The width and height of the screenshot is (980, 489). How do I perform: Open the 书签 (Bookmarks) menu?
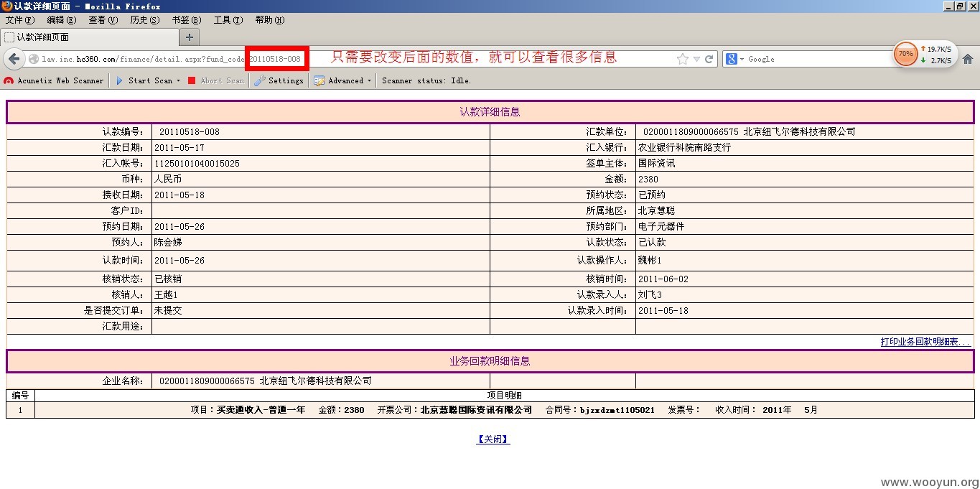[x=186, y=20]
